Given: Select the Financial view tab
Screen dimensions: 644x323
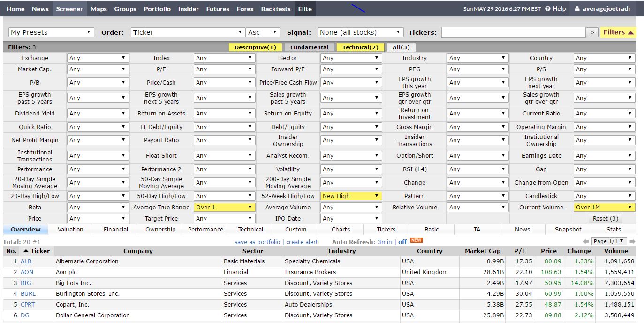Looking at the screenshot, I should click(x=116, y=230).
